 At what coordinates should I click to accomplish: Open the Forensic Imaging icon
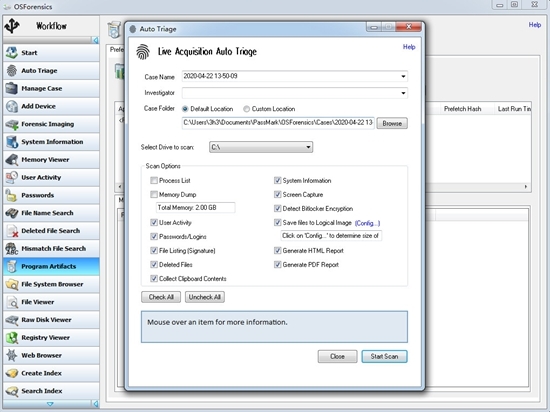[x=12, y=124]
